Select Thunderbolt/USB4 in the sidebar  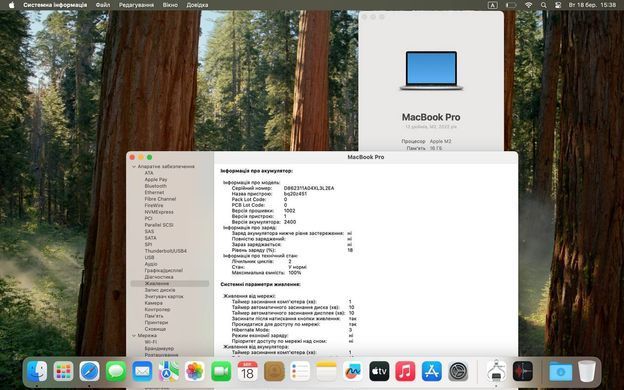click(166, 251)
